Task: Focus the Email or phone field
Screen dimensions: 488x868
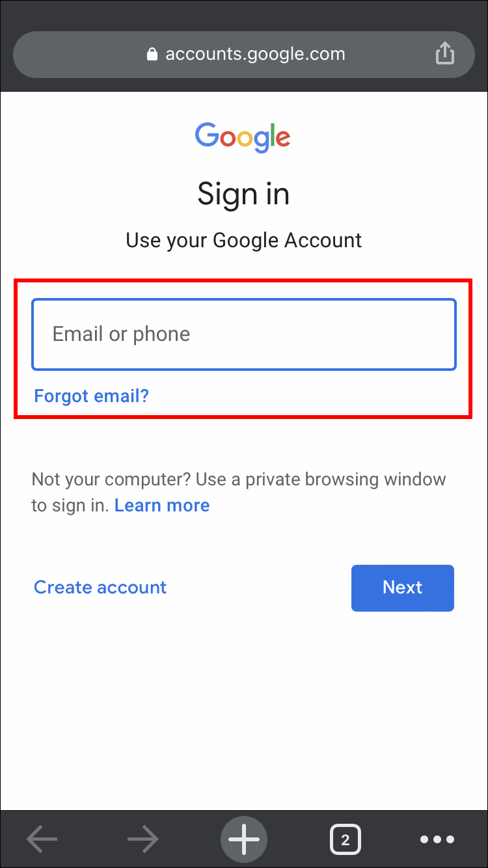Action: 244,334
